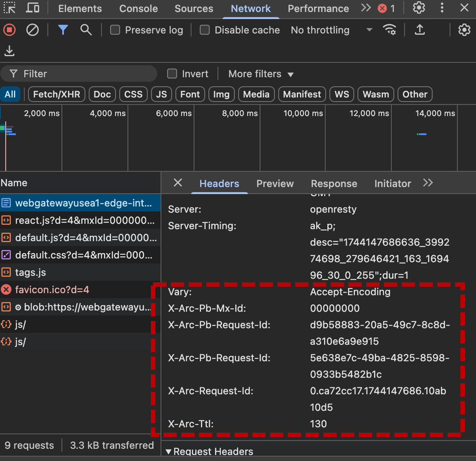Click the red error count badge
Viewport: 476px width, 461px height.
coord(386,8)
